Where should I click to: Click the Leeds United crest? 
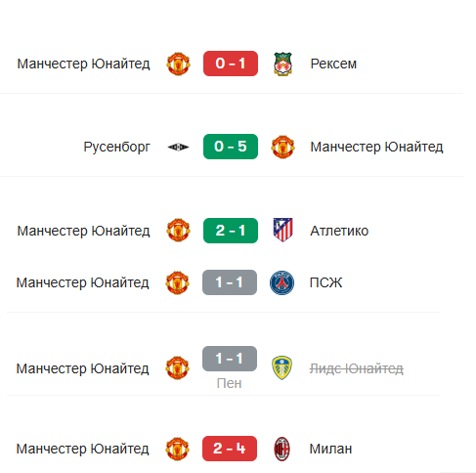click(x=281, y=368)
